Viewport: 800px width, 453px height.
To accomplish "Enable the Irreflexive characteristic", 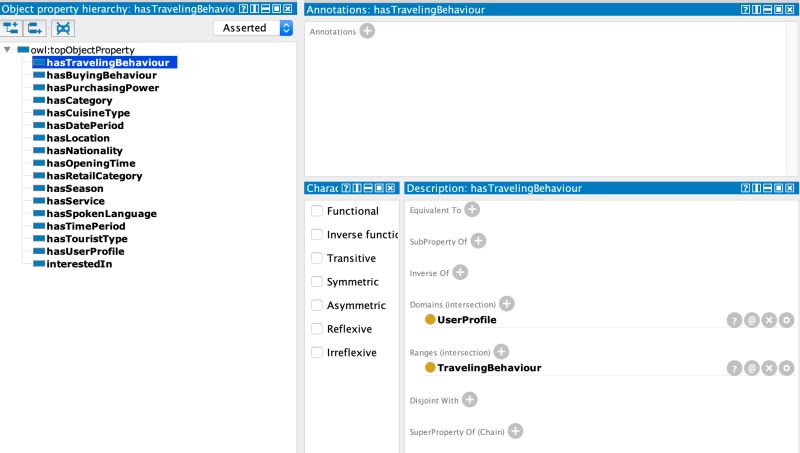I will point(317,352).
